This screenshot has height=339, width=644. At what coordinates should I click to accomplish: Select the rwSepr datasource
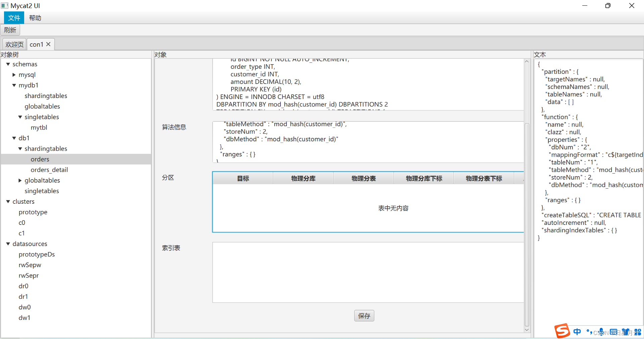[29, 276]
